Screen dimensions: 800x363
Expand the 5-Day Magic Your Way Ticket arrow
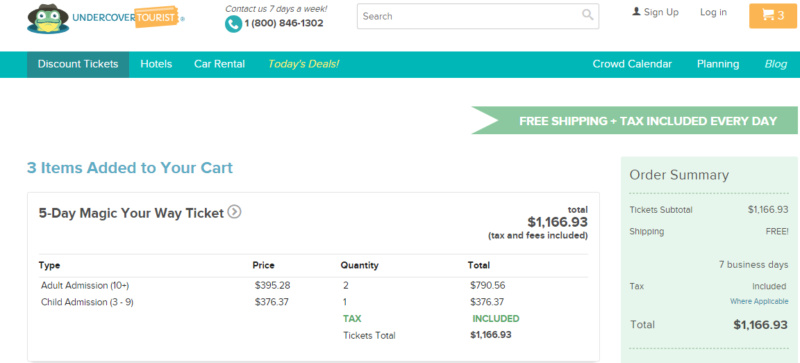pyautogui.click(x=234, y=211)
